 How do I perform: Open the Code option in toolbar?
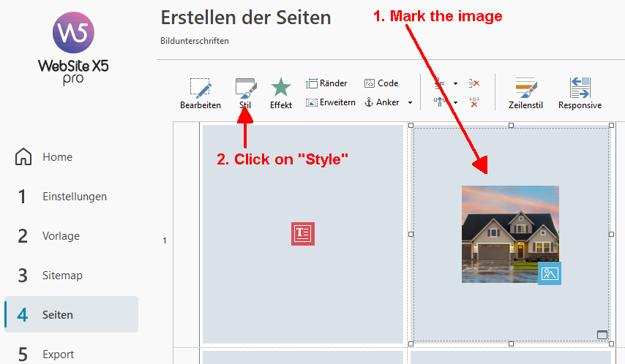click(x=381, y=83)
